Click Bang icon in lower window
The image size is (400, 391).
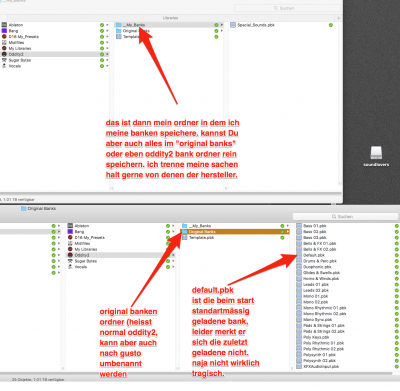[x=70, y=232]
